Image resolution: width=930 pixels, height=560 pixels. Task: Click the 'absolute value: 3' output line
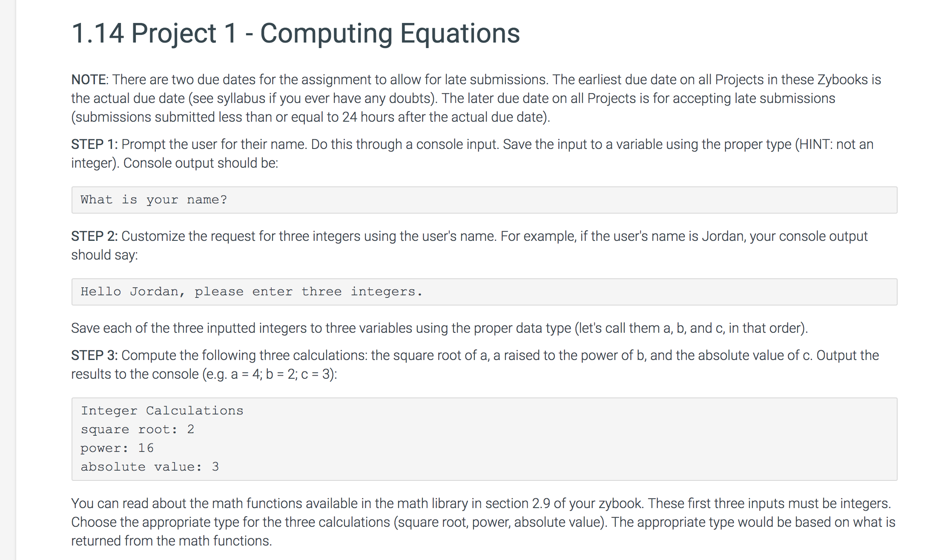(x=149, y=467)
